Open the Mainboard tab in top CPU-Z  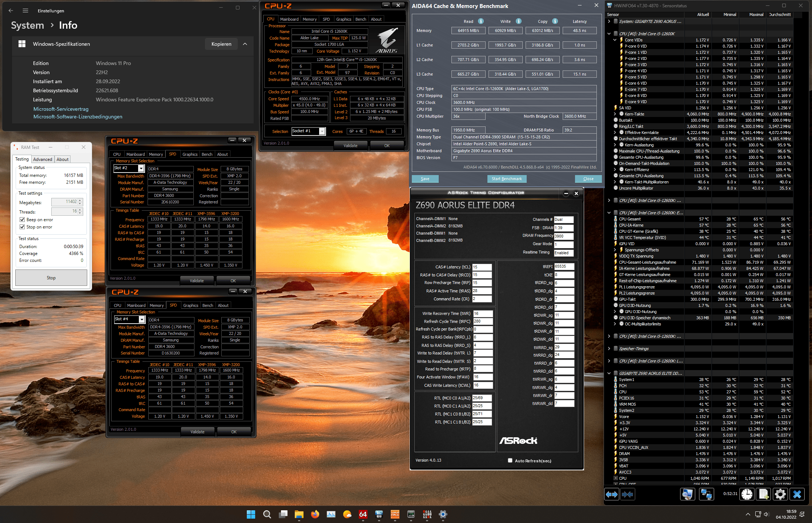[x=289, y=19]
